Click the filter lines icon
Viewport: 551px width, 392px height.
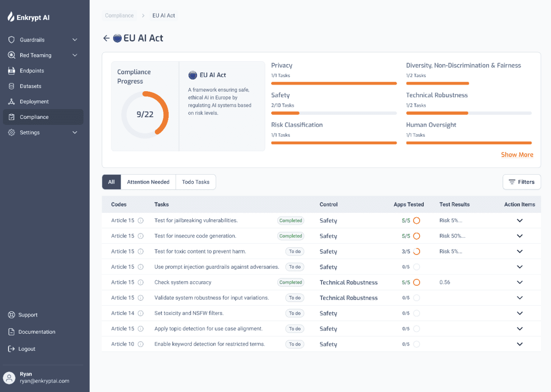point(512,182)
